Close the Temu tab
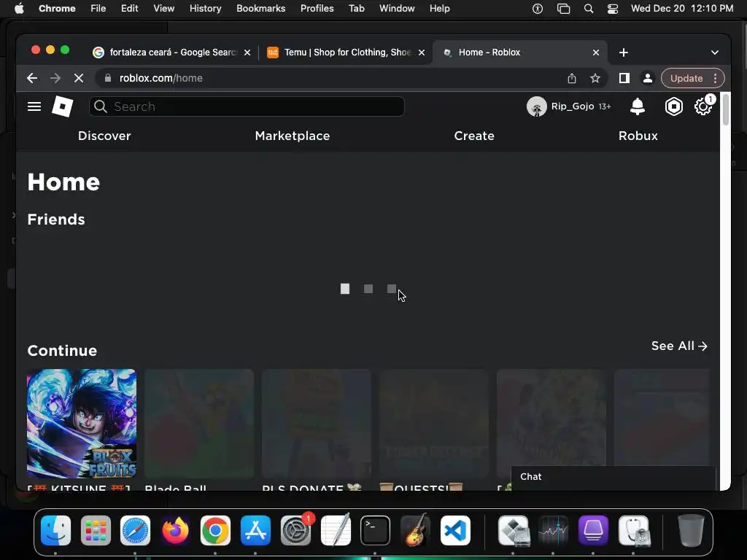Viewport: 747px width, 560px height. tap(421, 52)
